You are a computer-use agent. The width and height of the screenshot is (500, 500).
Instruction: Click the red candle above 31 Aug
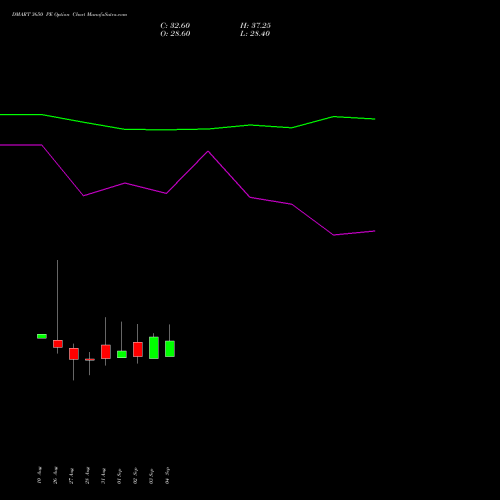tap(106, 352)
